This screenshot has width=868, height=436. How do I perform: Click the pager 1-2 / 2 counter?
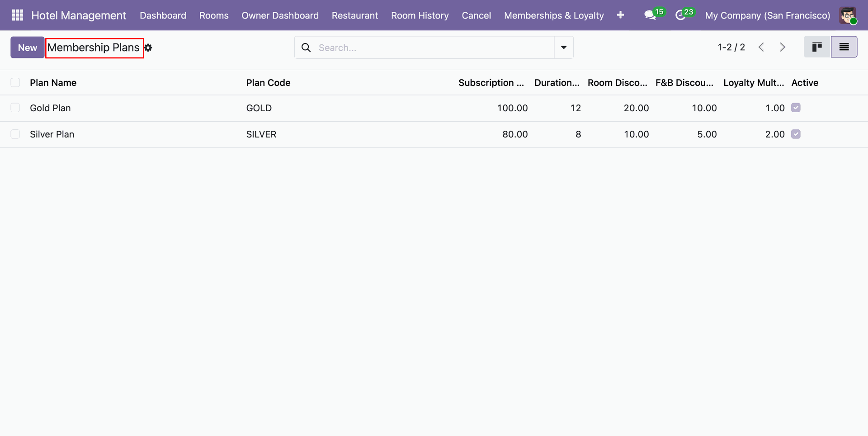(x=731, y=47)
